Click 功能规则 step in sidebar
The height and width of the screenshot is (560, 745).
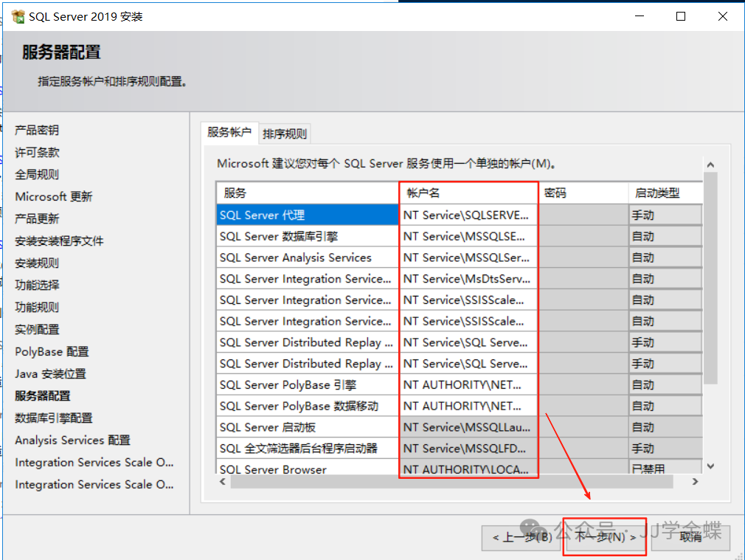click(37, 307)
